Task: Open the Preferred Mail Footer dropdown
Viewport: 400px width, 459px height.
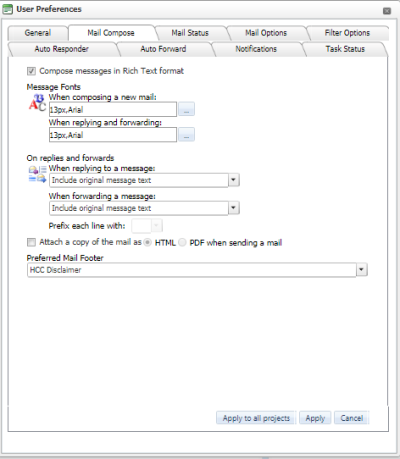Action: pyautogui.click(x=361, y=269)
